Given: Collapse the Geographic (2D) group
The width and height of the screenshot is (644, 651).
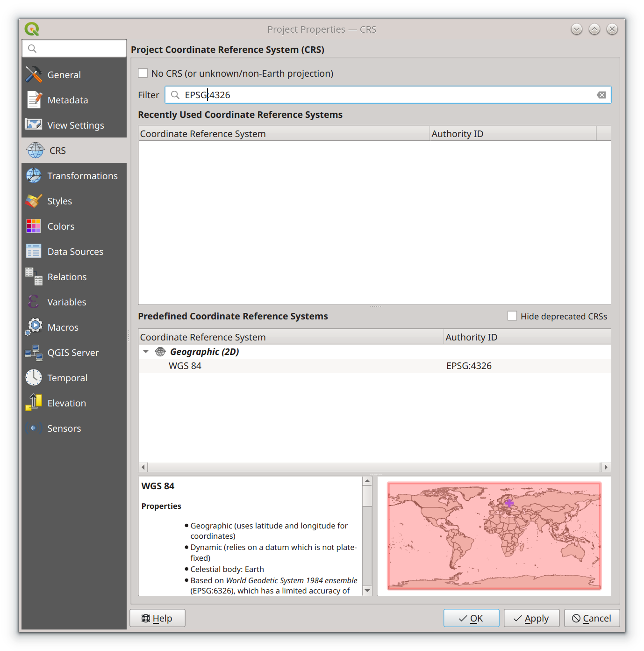Looking at the screenshot, I should pyautogui.click(x=146, y=352).
